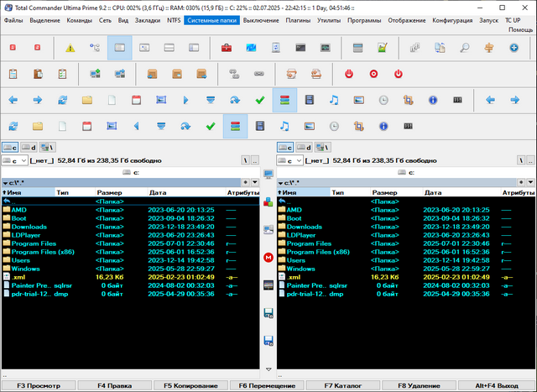This screenshot has height=392, width=537.
Task: Click the two documents sync arrows icon
Action: (x=440, y=48)
